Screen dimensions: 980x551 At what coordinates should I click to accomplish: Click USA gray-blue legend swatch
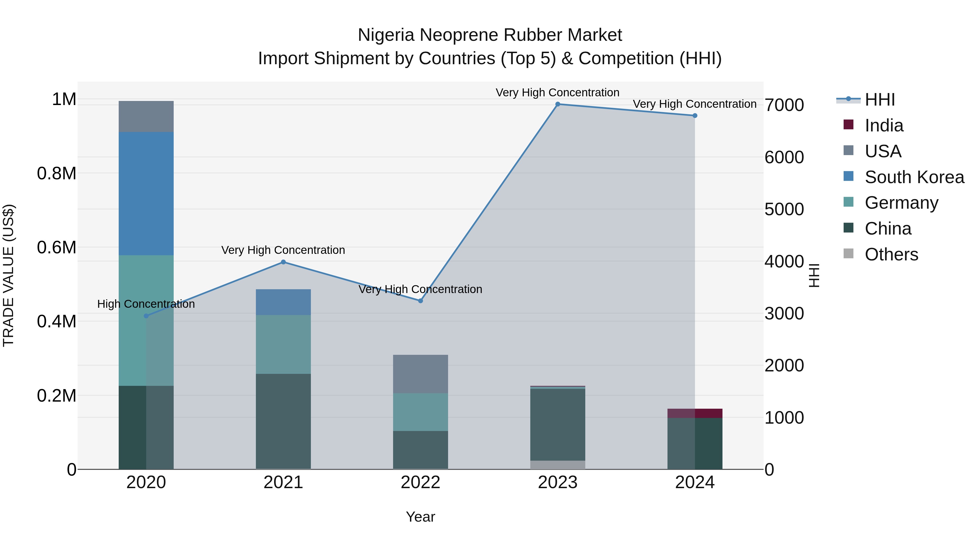tap(848, 150)
